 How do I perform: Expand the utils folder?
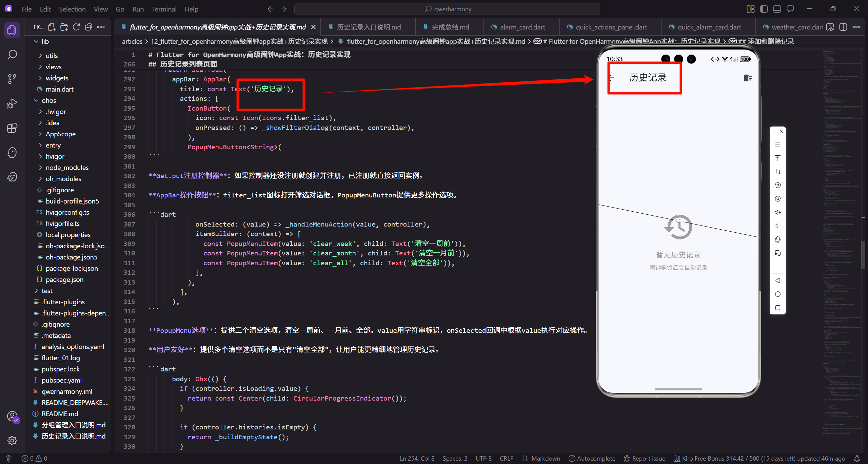pos(68,56)
